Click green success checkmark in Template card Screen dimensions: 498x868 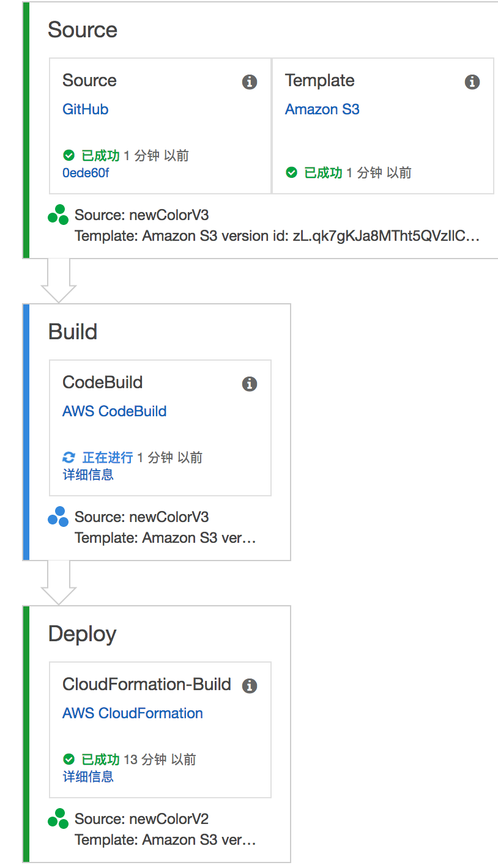click(x=292, y=172)
